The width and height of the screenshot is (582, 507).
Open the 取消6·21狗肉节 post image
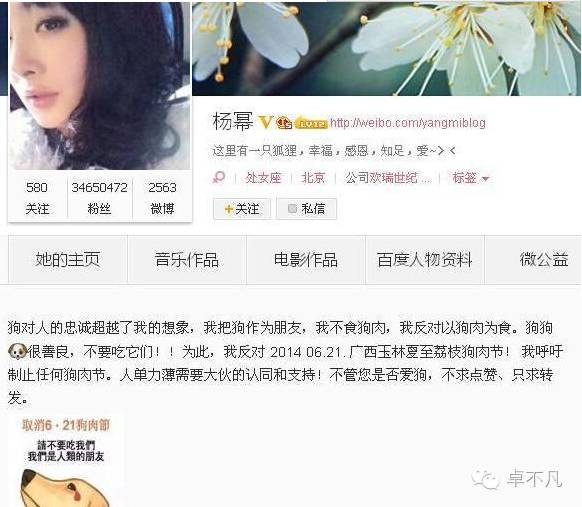tap(66, 461)
